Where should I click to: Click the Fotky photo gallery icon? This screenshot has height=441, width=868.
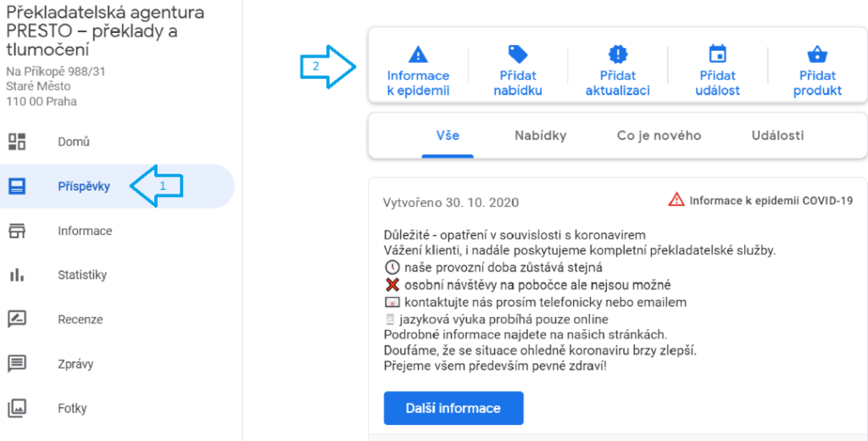(17, 408)
